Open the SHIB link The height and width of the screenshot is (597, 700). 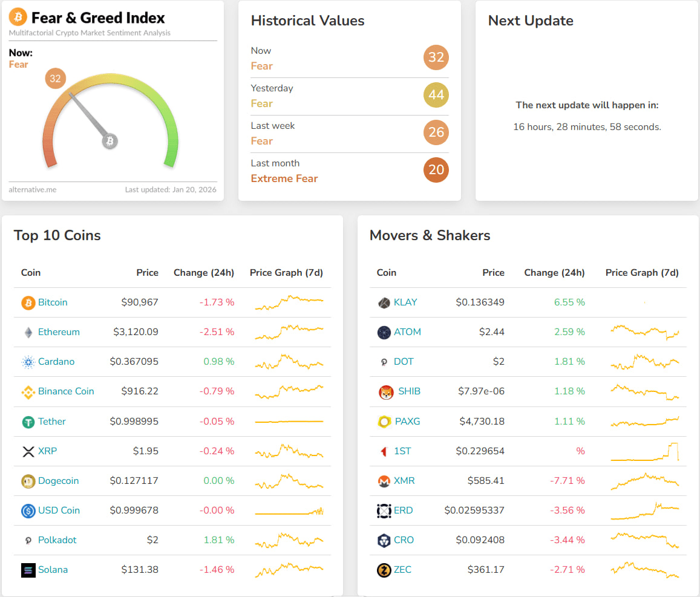(410, 391)
